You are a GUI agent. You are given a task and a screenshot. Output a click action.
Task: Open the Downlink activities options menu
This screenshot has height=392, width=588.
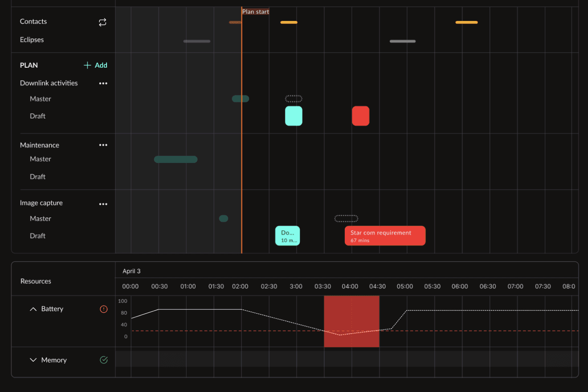pyautogui.click(x=103, y=83)
